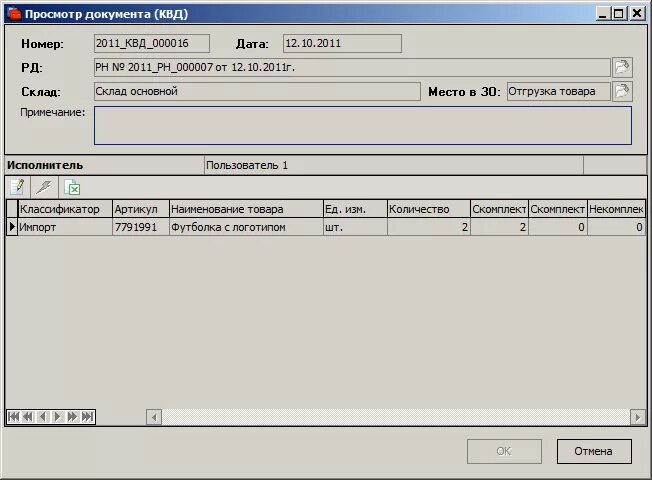Click the Наименование товара column header

pyautogui.click(x=246, y=209)
